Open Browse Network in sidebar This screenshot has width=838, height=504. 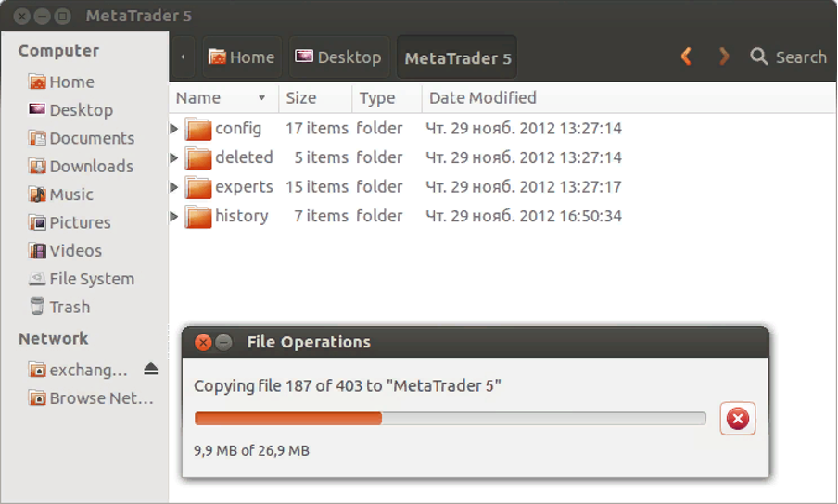tap(90, 398)
